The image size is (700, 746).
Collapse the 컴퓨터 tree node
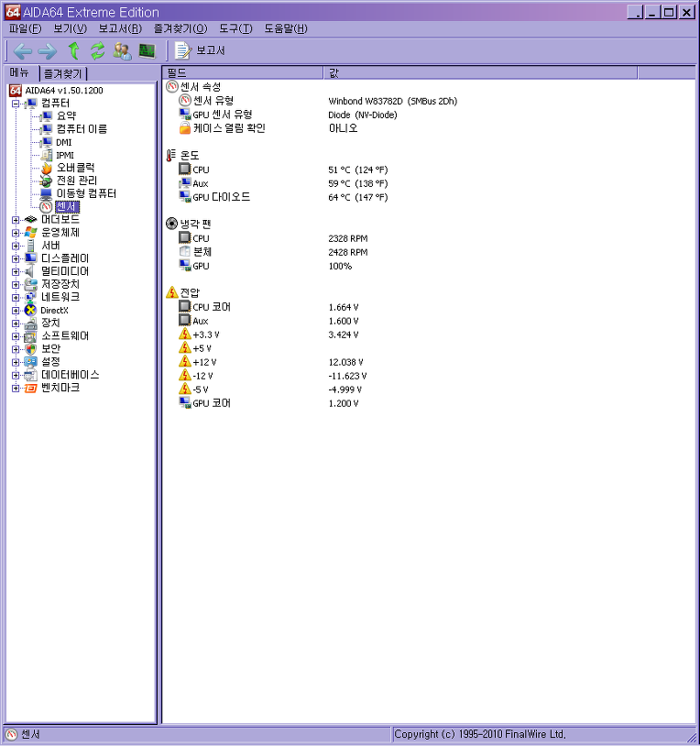(x=16, y=104)
